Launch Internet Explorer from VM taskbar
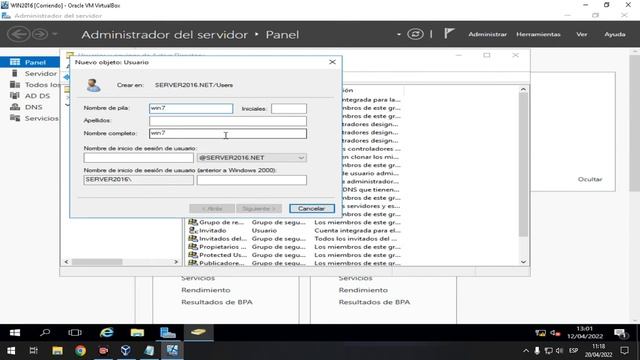 (107, 333)
